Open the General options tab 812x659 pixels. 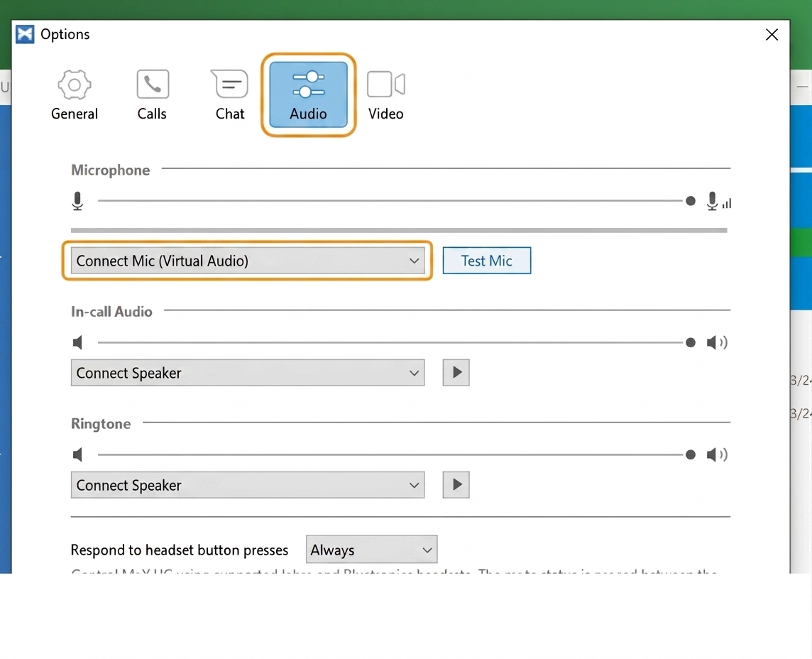[x=74, y=95]
